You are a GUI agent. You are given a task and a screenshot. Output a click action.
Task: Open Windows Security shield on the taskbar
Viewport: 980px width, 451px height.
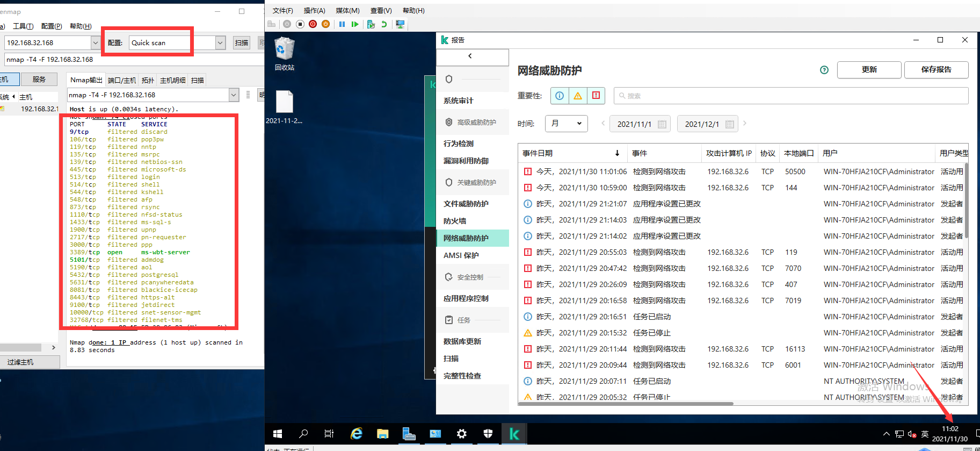tap(488, 434)
